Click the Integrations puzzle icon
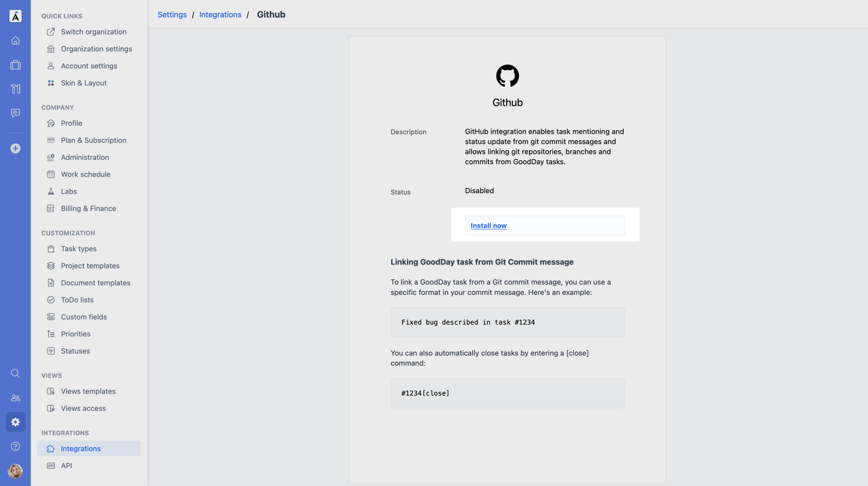 coord(51,449)
